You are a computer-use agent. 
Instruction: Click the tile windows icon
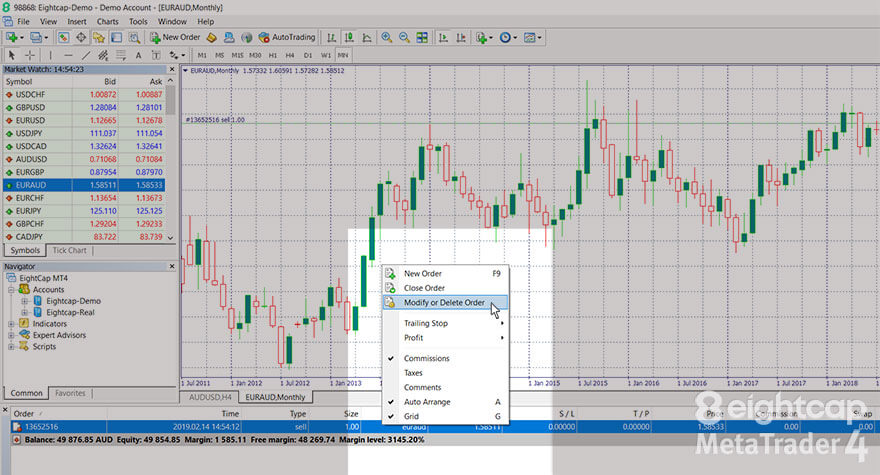point(422,38)
